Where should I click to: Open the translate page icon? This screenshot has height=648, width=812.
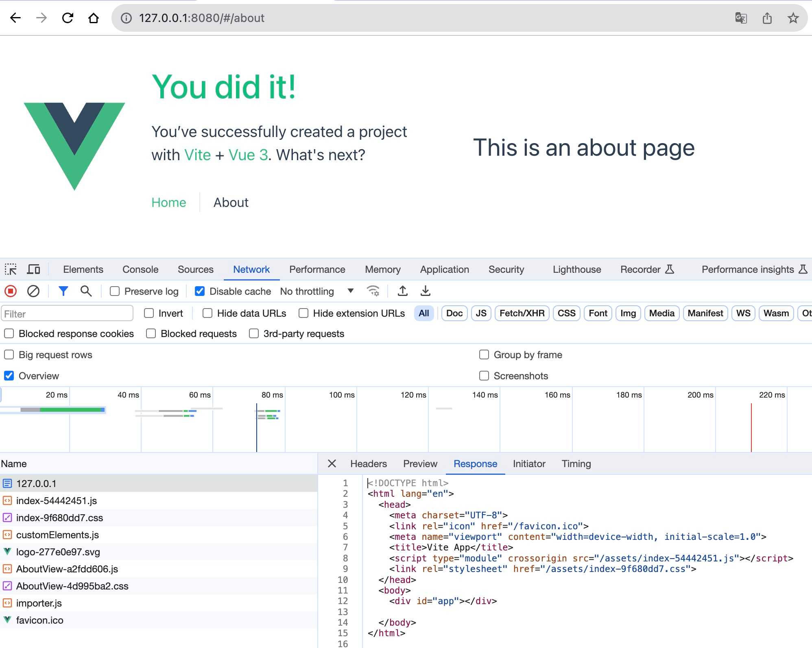[741, 18]
